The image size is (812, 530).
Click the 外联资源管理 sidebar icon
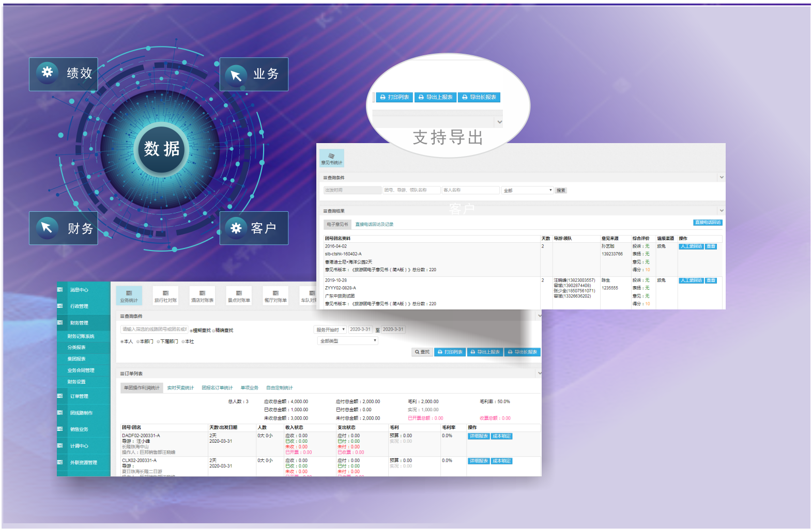60,462
